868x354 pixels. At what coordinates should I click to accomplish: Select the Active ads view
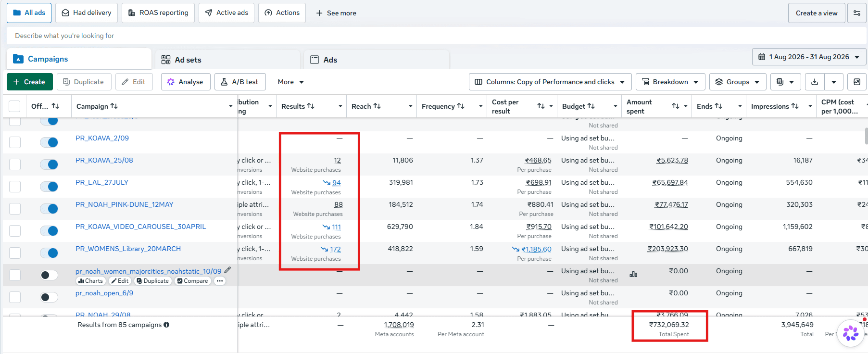[226, 13]
